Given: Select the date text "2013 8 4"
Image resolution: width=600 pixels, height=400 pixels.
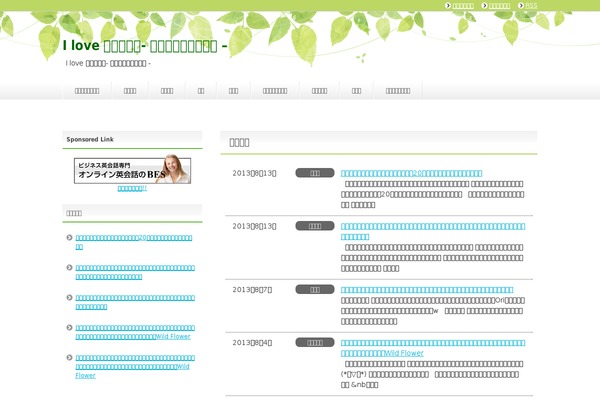Looking at the screenshot, I should tap(252, 343).
